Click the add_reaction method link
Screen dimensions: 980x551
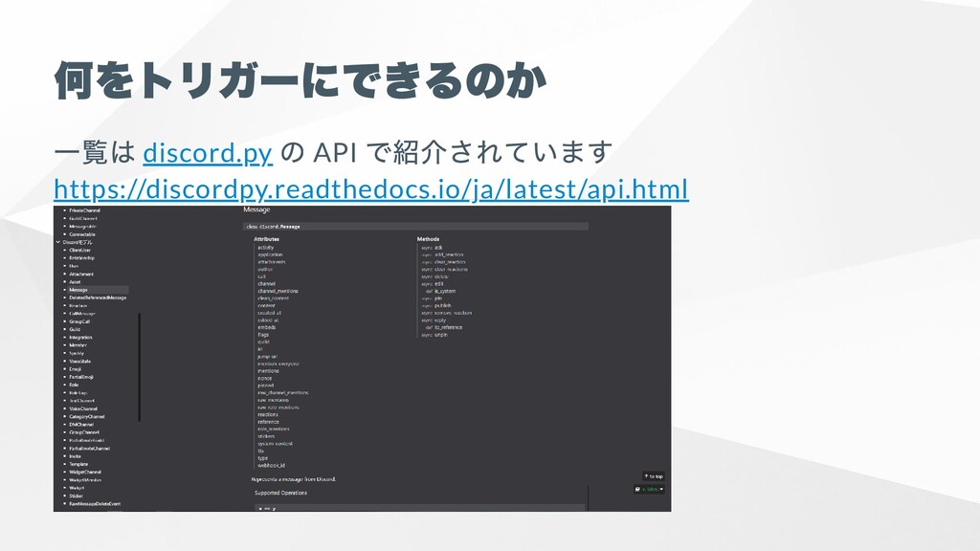449,254
